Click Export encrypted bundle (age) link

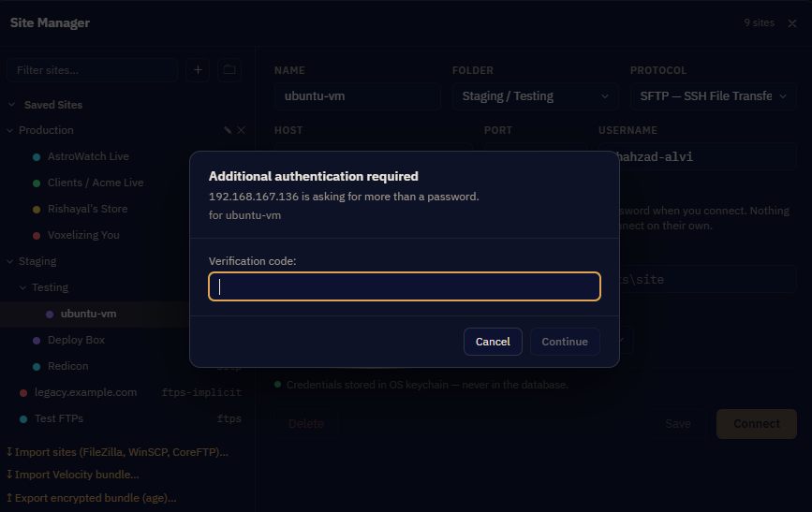click(x=91, y=498)
